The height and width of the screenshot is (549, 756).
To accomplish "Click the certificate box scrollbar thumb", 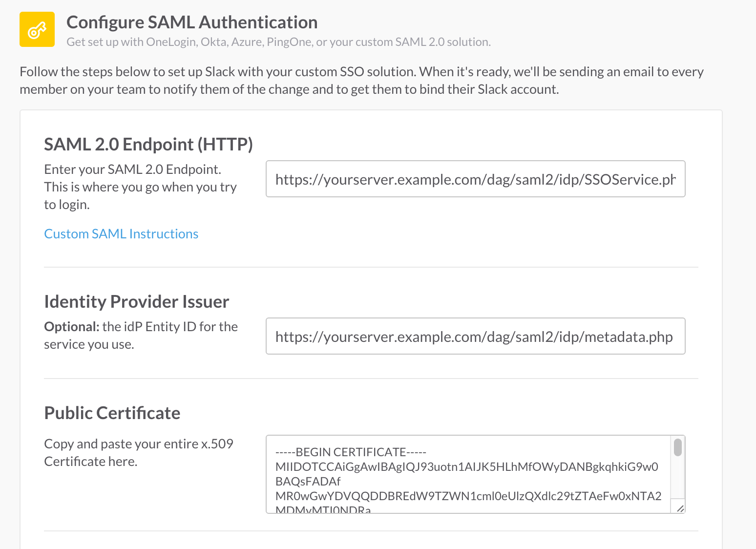I will click(x=677, y=447).
